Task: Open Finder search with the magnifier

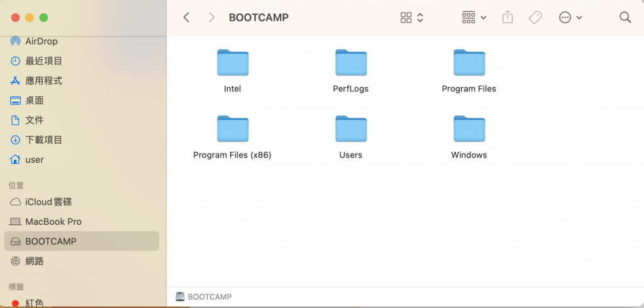Action: (x=625, y=17)
